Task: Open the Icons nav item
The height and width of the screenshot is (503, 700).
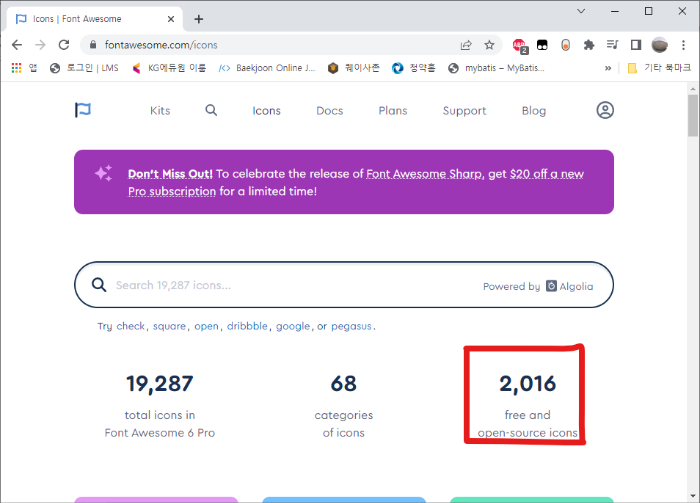Action: click(267, 110)
